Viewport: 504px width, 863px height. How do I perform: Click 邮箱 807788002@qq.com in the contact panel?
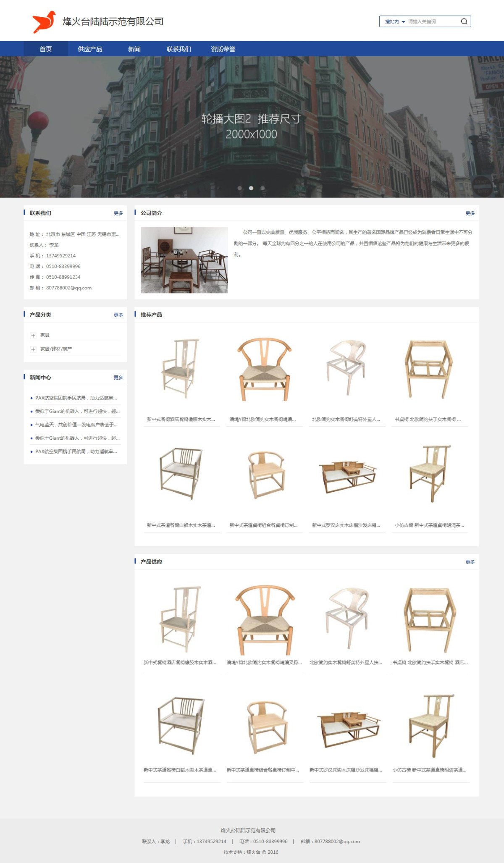click(60, 288)
